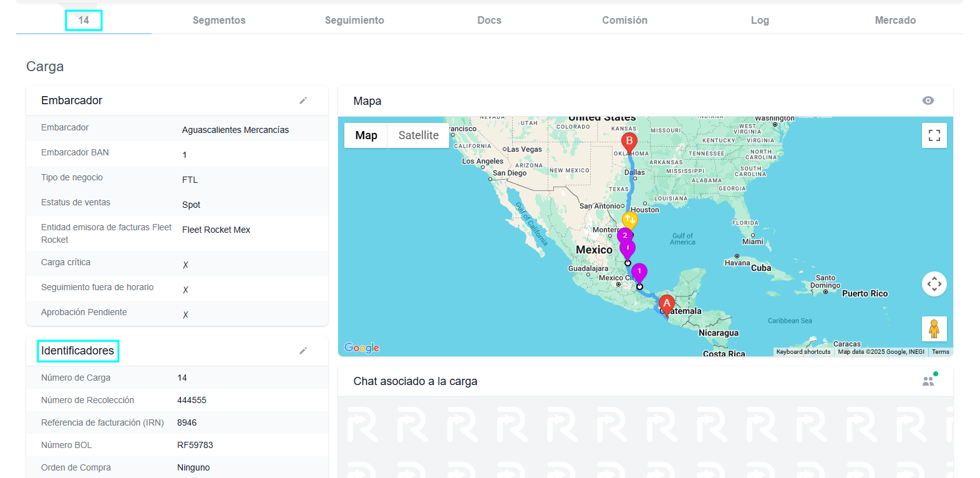Switch to the Comisión tab
The image size is (980, 478).
[x=624, y=20]
